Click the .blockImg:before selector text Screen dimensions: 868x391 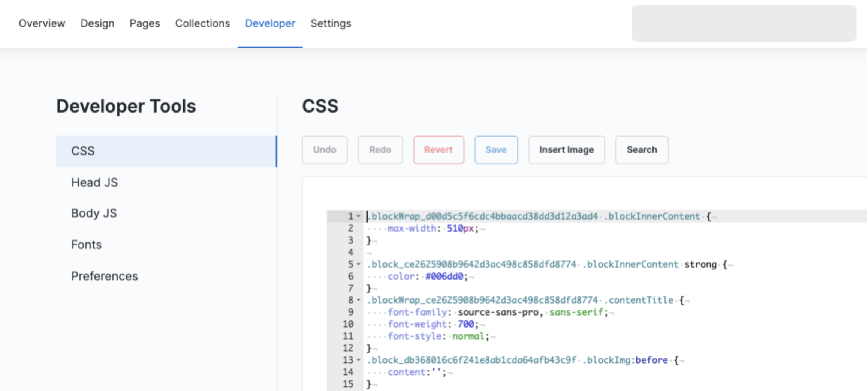pyautogui.click(x=625, y=360)
